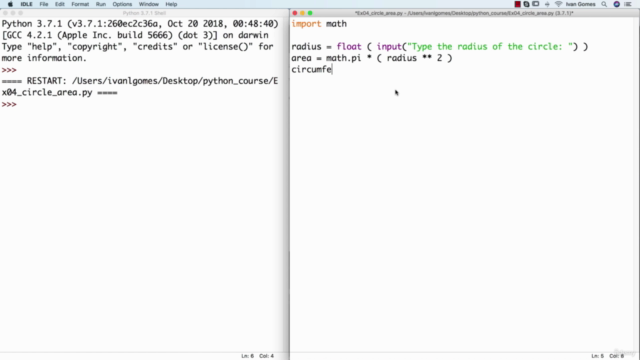The width and height of the screenshot is (640, 360).
Task: Click the red recording status icon
Action: point(518,4)
